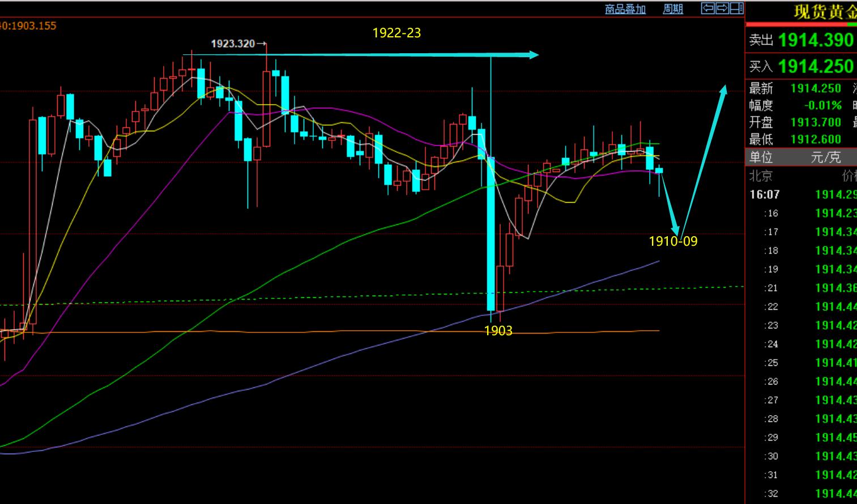
Task: Click the left arrow navigation icon
Action: click(x=707, y=8)
